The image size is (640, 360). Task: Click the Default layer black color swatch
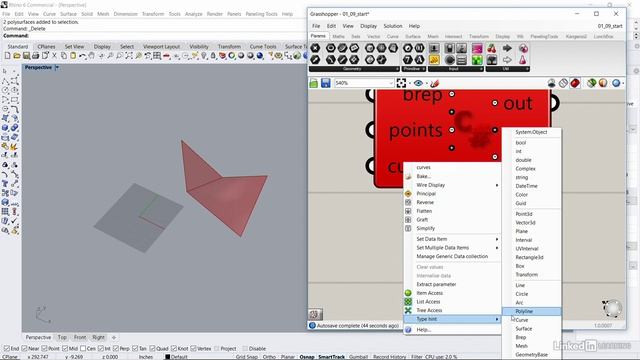tap(167, 357)
